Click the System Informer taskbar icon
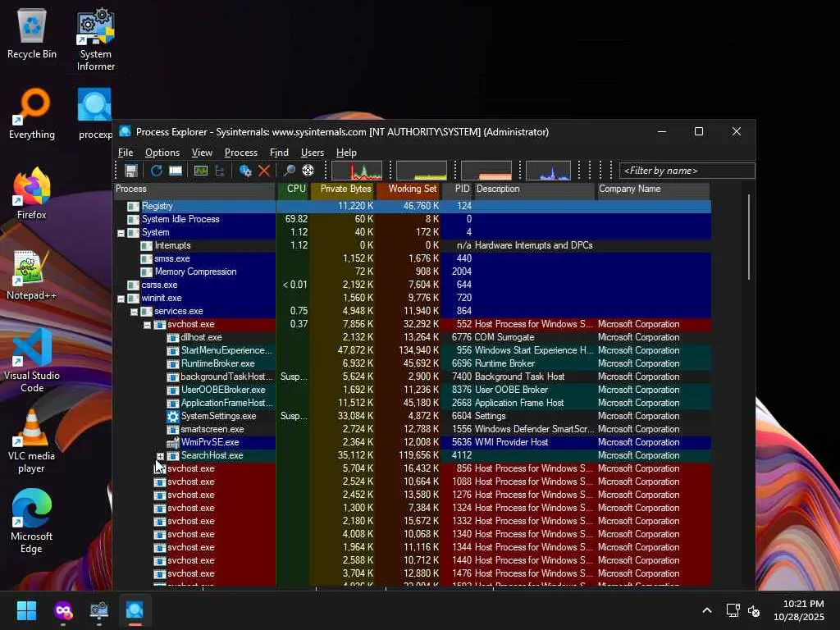840x630 pixels. pos(99,610)
